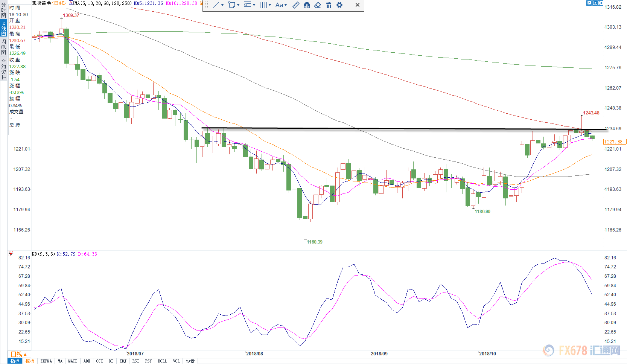Select the PSY indicator
627x364 pixels.
149,361
